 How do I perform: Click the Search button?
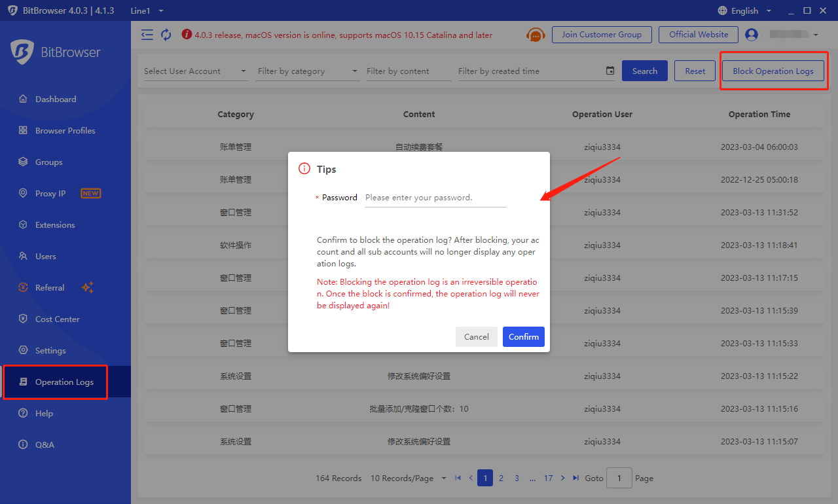645,71
